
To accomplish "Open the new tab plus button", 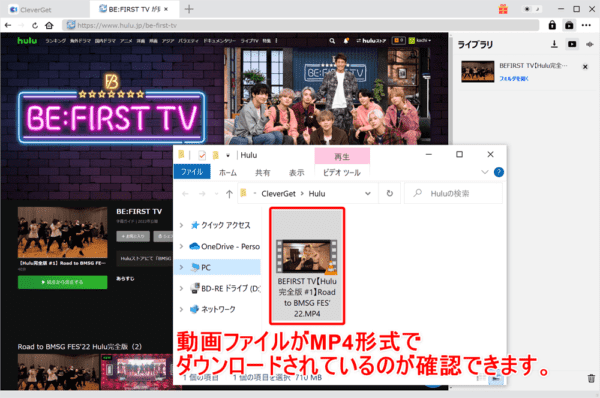I will [x=189, y=9].
